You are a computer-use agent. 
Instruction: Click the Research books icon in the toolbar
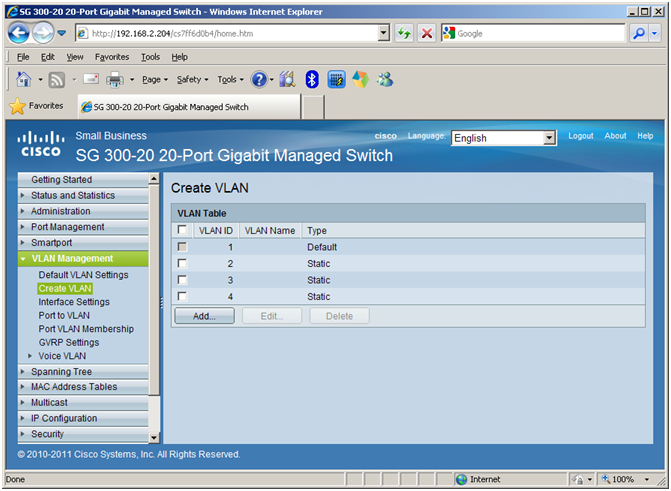click(x=287, y=80)
